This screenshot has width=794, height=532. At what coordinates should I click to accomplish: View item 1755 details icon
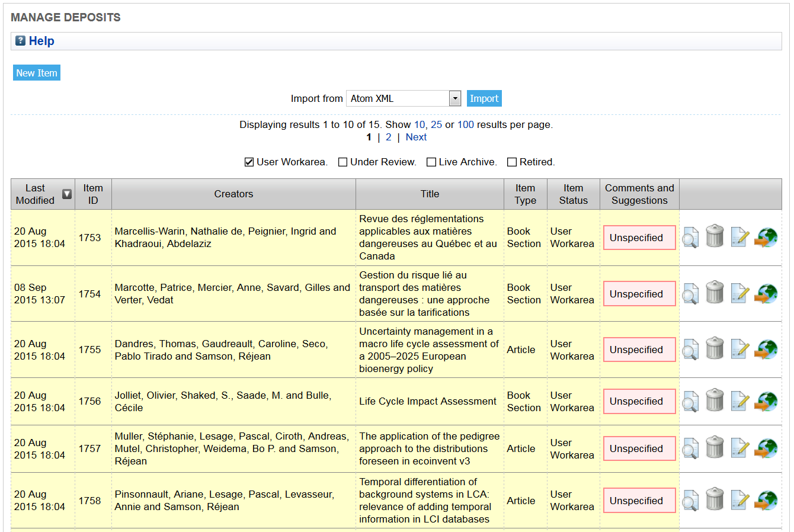tap(690, 350)
